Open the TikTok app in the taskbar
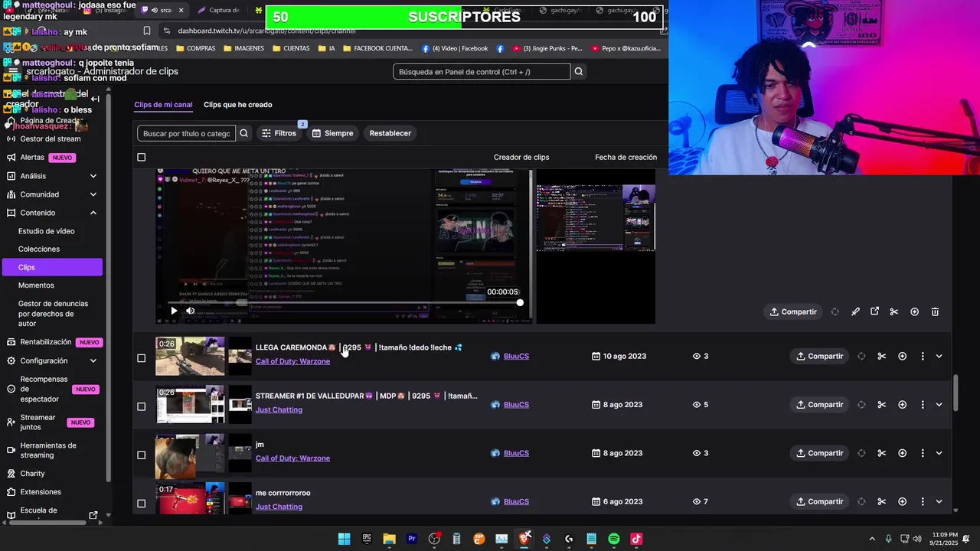980x551 pixels. pyautogui.click(x=636, y=539)
